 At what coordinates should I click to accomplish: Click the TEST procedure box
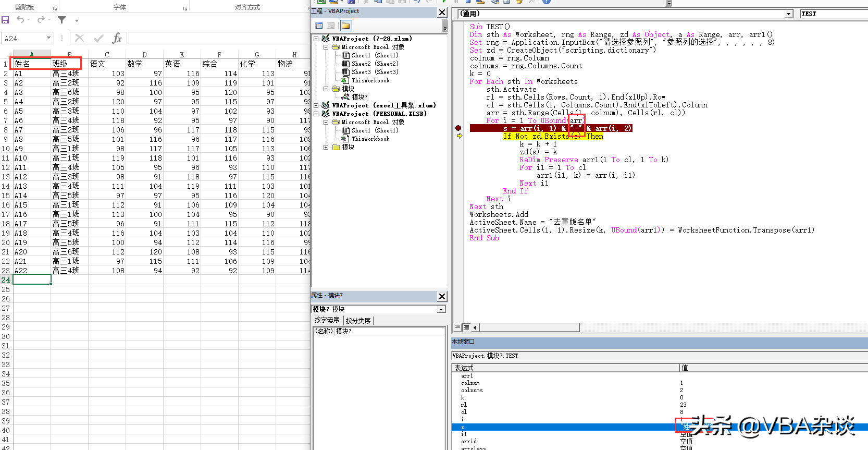(834, 14)
